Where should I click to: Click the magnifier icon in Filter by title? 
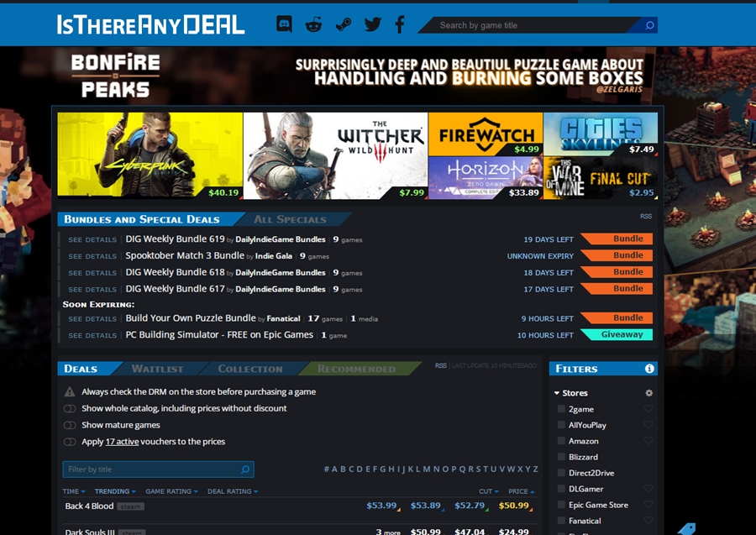[245, 469]
